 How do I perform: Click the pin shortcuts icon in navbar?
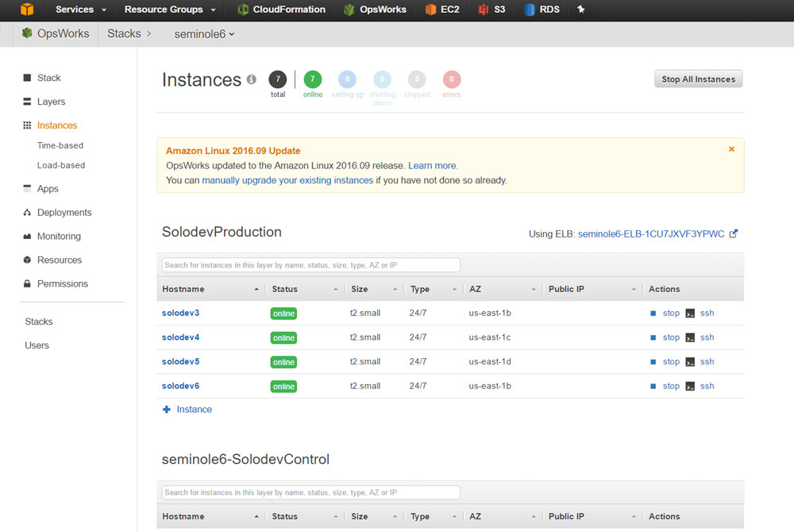[x=580, y=10]
